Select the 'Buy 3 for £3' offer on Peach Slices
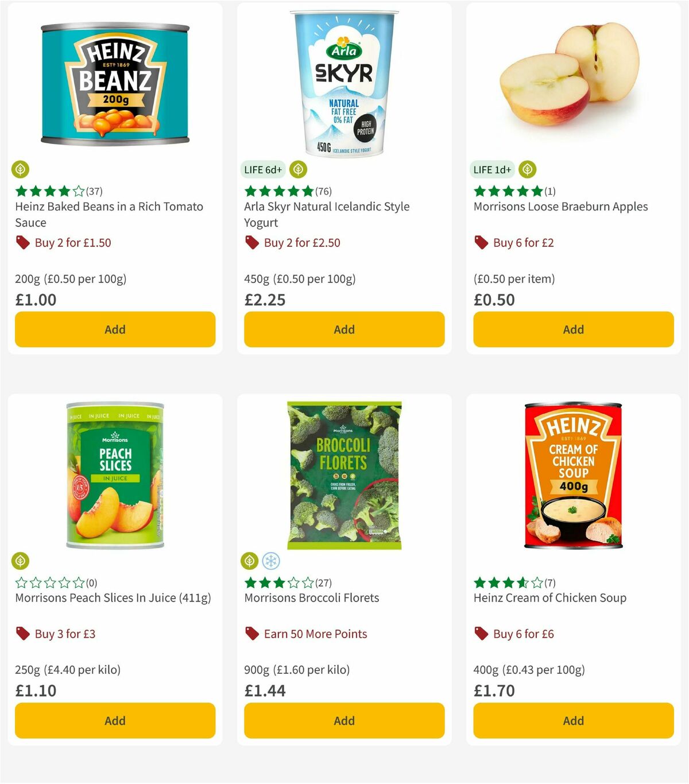 click(x=65, y=634)
